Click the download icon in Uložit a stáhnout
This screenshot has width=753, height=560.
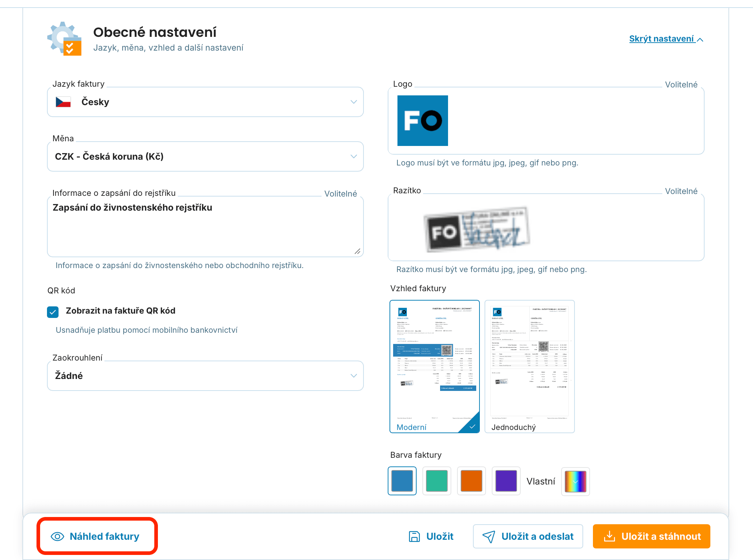[609, 536]
